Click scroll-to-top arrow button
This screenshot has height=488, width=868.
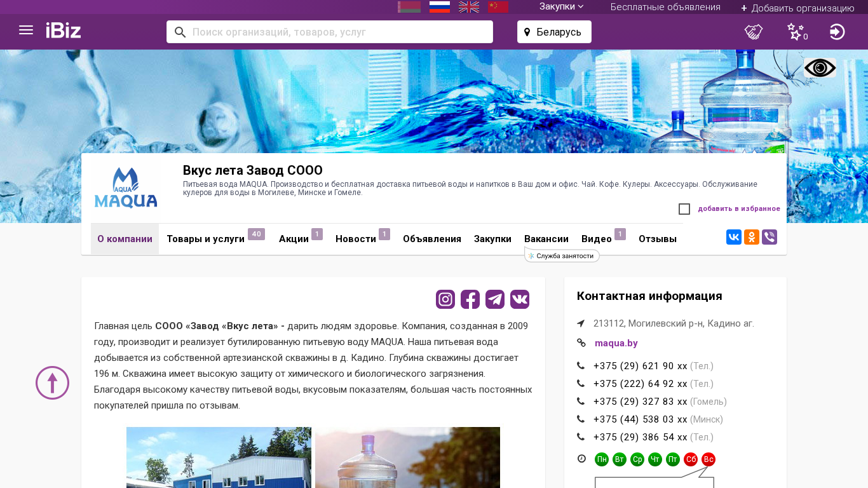[x=52, y=383]
